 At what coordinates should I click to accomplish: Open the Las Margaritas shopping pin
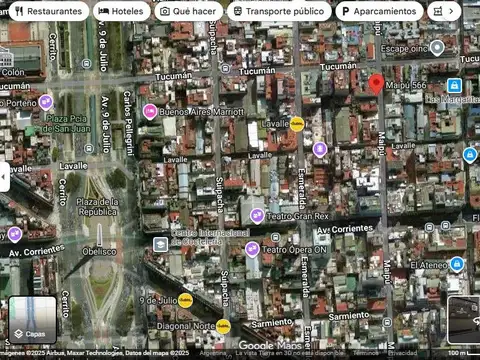[454, 86]
